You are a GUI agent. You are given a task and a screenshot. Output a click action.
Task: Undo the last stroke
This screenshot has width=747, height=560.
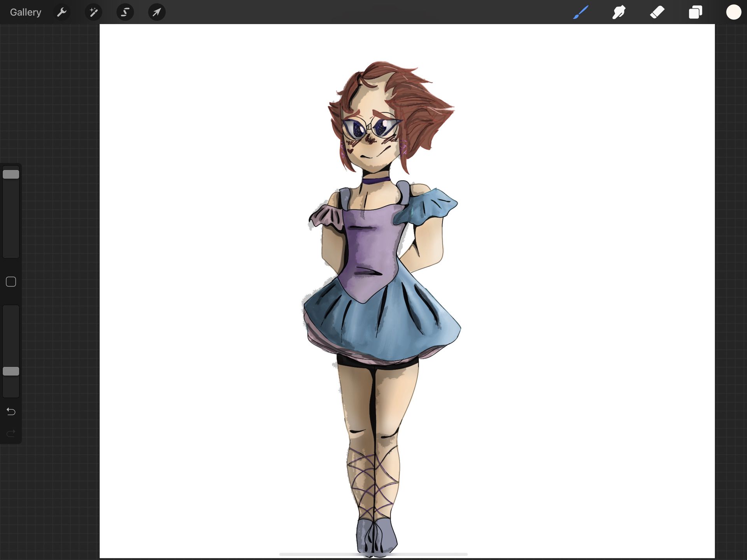11,411
